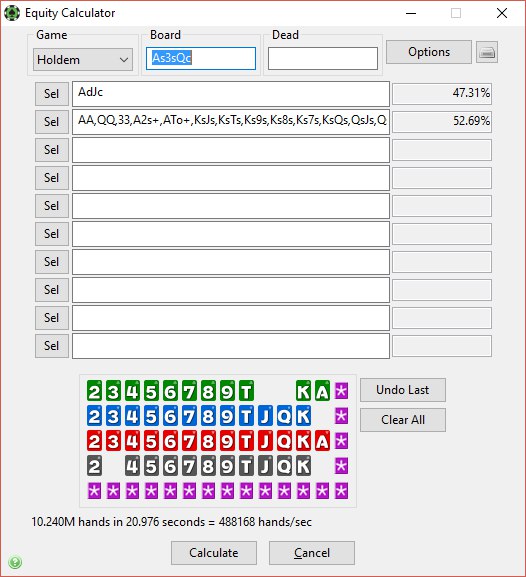Edit the AdJc hand input field
The height and width of the screenshot is (577, 526).
[x=231, y=94]
